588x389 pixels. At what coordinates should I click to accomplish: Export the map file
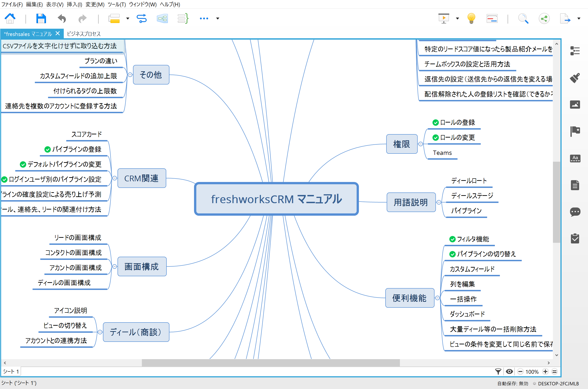coord(565,18)
